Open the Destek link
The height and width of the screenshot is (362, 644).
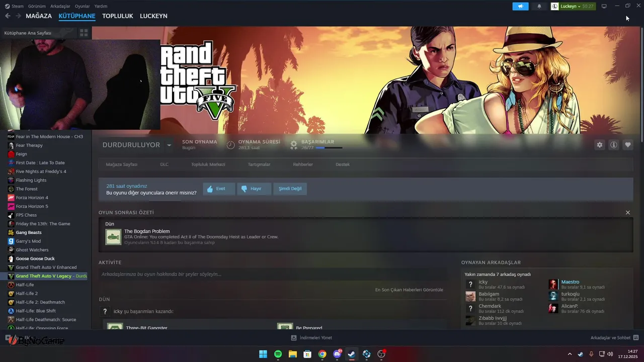click(343, 164)
